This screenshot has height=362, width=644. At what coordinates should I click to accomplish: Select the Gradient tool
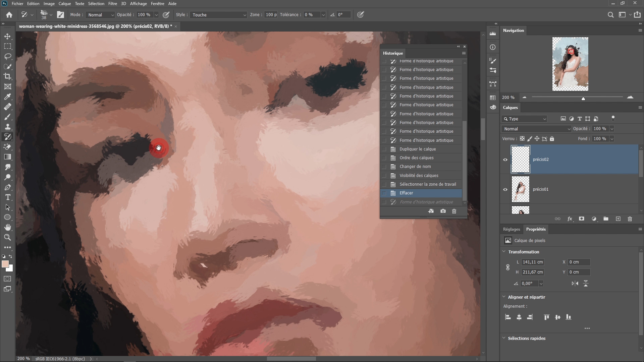(7, 157)
